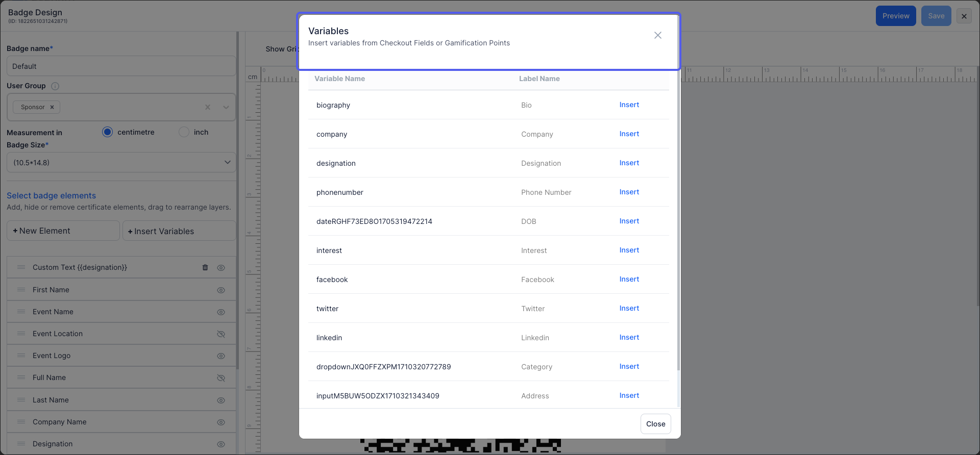
Task: Clear all selected user groups
Action: 208,107
